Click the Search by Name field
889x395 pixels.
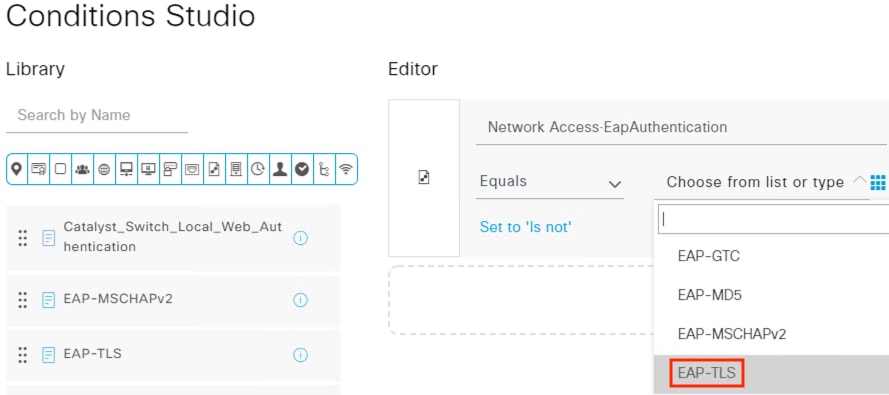click(x=97, y=116)
